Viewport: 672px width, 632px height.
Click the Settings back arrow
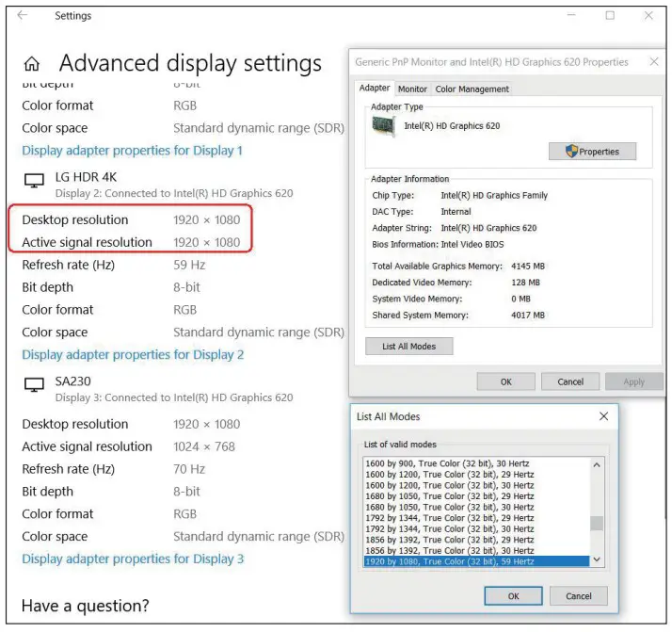[23, 15]
